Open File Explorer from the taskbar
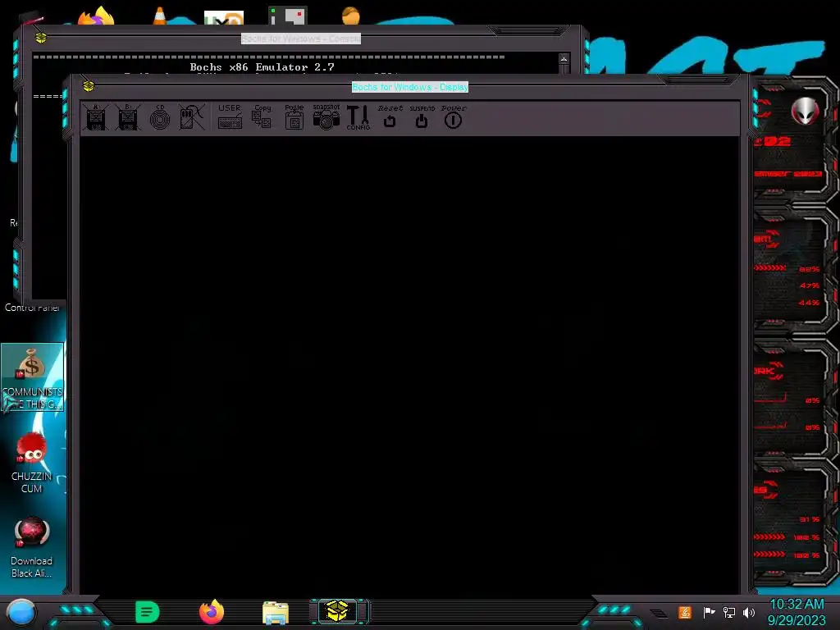Viewport: 840px width, 630px height. pyautogui.click(x=276, y=612)
